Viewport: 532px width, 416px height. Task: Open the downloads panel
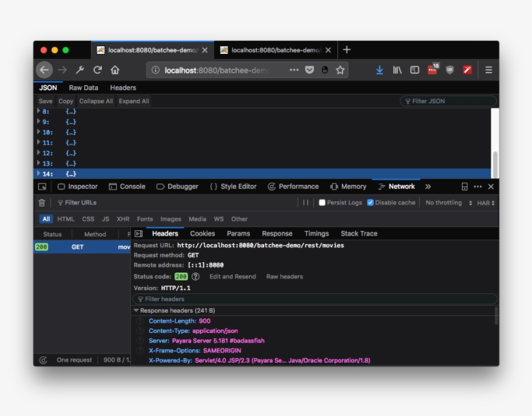(x=380, y=69)
